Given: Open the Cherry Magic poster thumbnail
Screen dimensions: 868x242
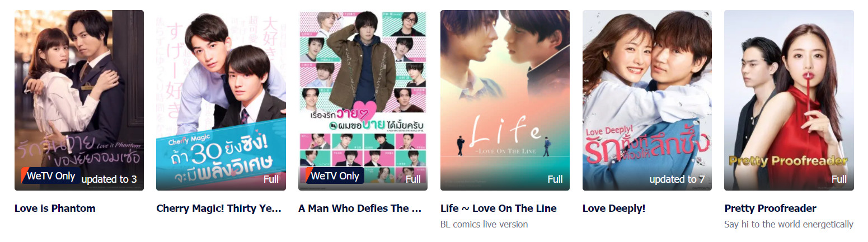Looking at the screenshot, I should pos(221,100).
